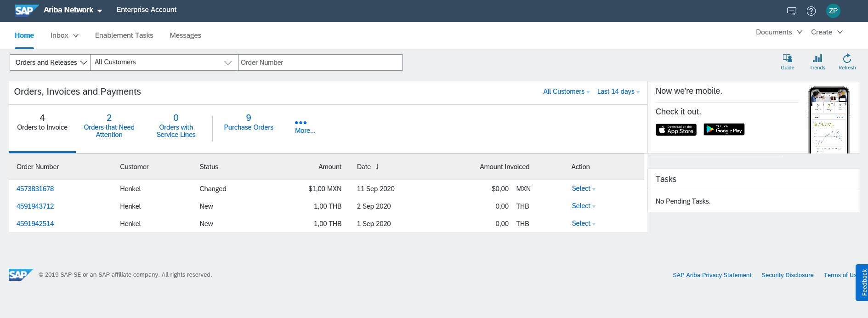Screen dimensions: 868x318
Task: Expand the Inbox menu
Action: [x=64, y=35]
